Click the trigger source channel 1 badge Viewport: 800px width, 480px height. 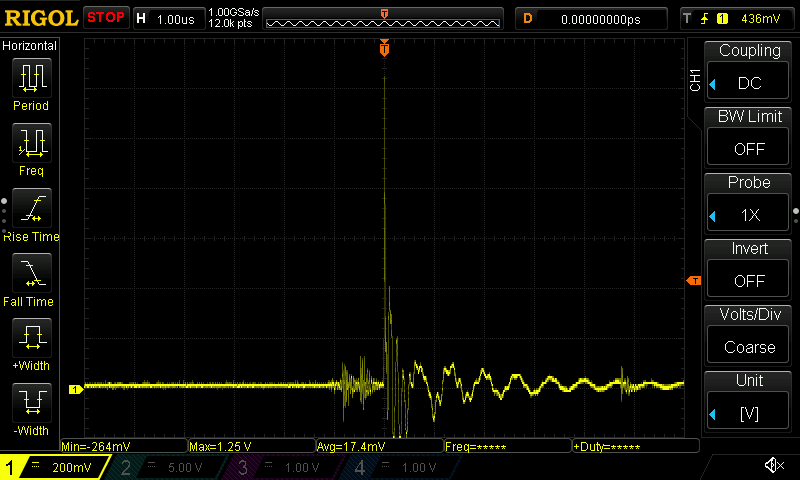click(x=722, y=19)
